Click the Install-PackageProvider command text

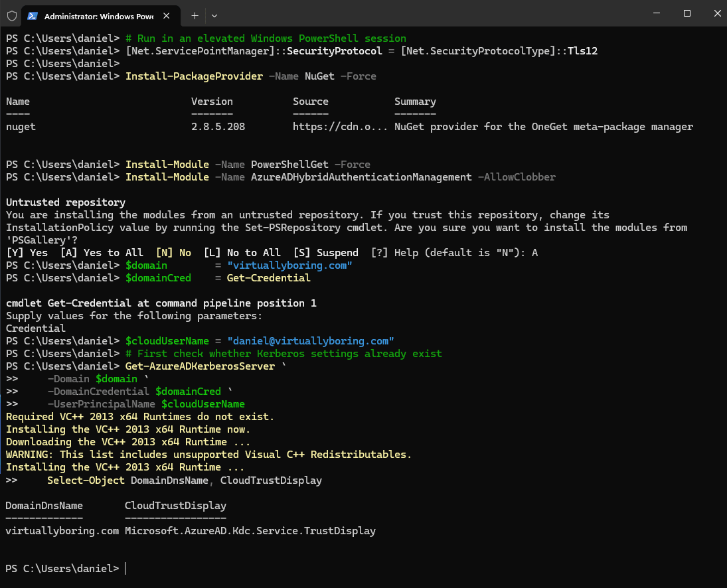coord(194,76)
